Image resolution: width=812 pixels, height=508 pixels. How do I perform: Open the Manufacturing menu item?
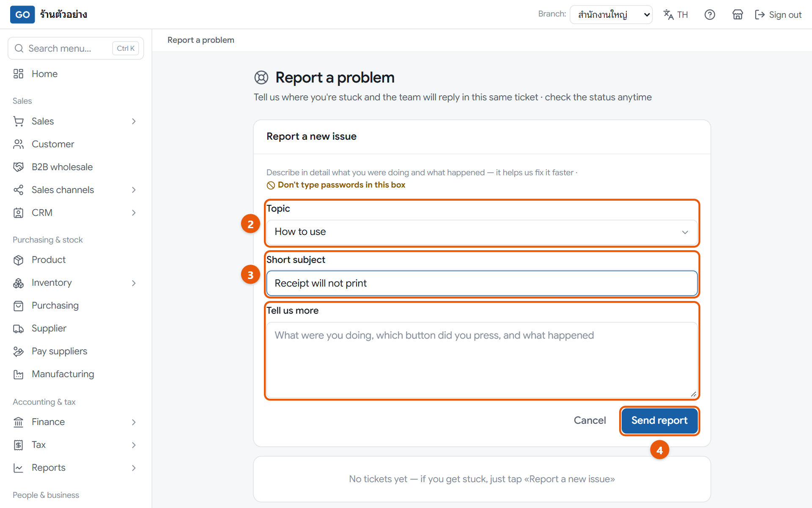pyautogui.click(x=76, y=374)
